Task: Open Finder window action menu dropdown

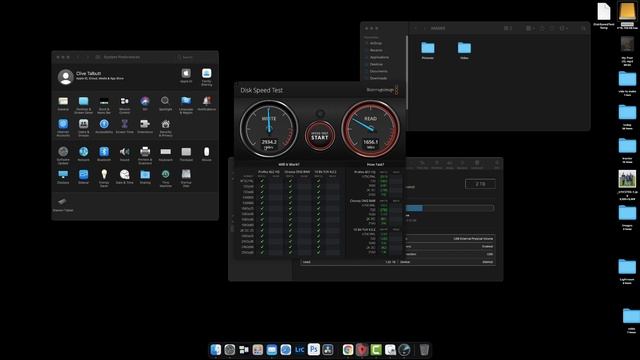Action: pyautogui.click(x=563, y=28)
